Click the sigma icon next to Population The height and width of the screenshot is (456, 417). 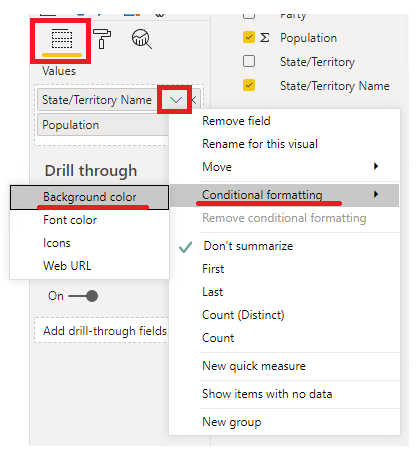(x=265, y=37)
